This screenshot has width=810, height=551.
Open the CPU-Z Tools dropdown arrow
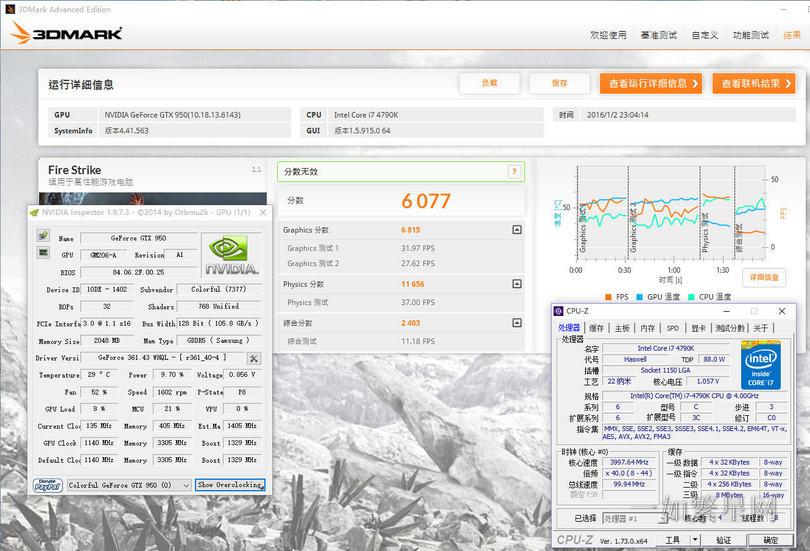(695, 540)
